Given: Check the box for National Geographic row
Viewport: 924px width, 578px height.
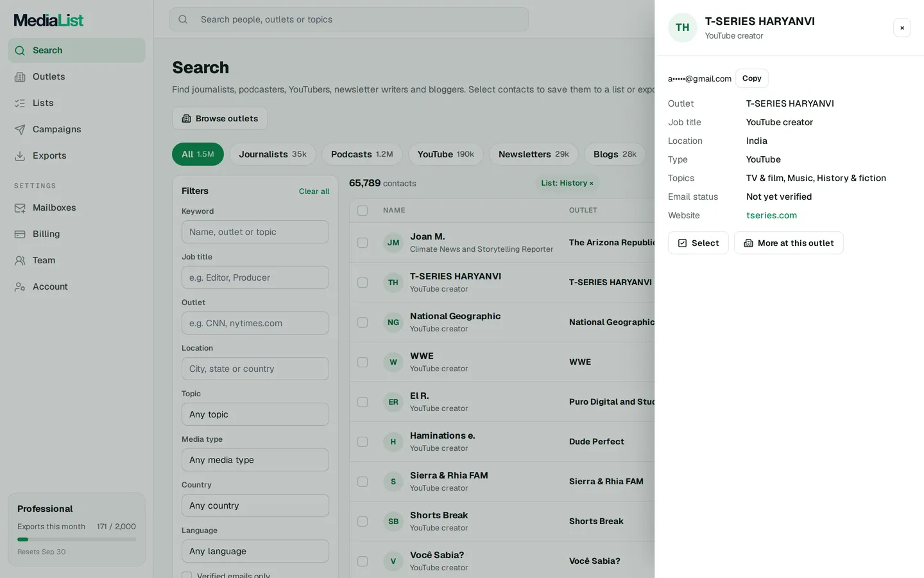Looking at the screenshot, I should point(363,322).
